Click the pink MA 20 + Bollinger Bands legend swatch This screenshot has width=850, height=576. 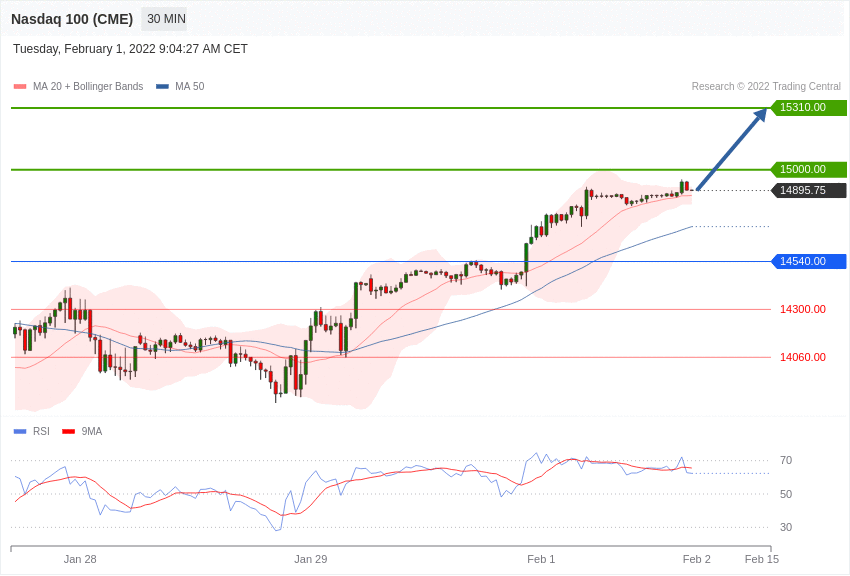[20, 87]
